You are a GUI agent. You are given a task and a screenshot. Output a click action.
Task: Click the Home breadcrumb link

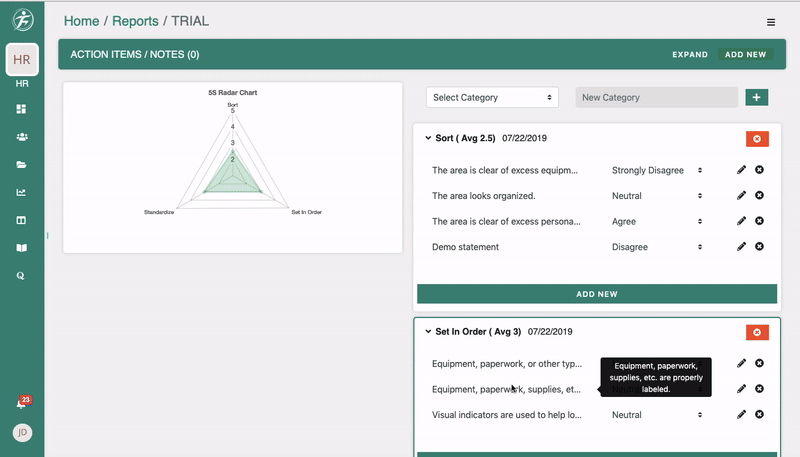pyautogui.click(x=82, y=21)
